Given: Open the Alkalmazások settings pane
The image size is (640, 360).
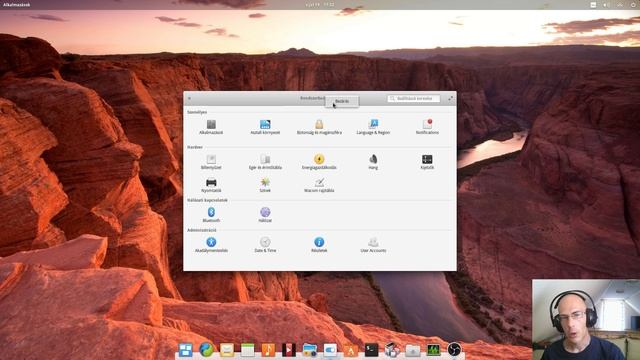Looking at the screenshot, I should coord(211,127).
